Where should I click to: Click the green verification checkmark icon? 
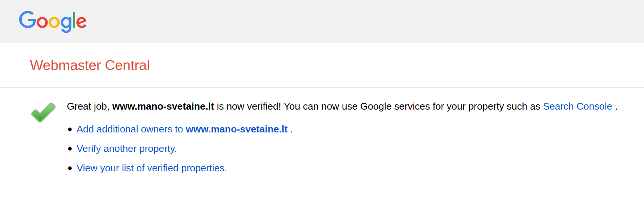coord(43,112)
